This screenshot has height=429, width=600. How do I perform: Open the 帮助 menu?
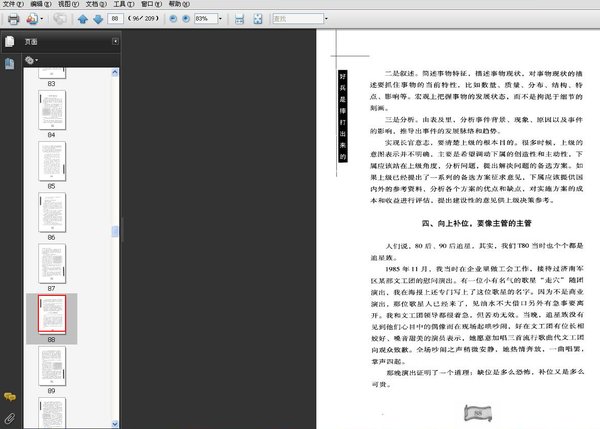179,4
